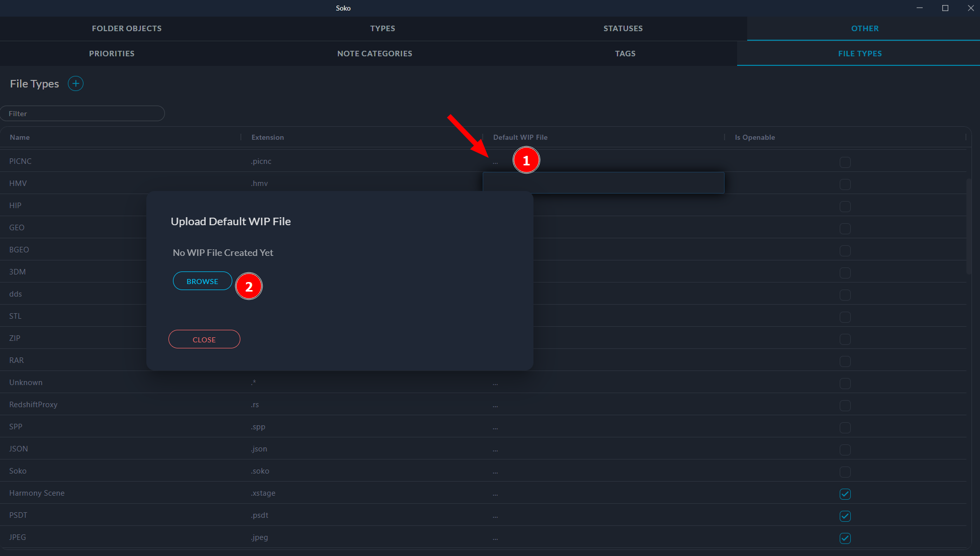Go to the Statuses tab
The width and height of the screenshot is (980, 556).
click(623, 29)
